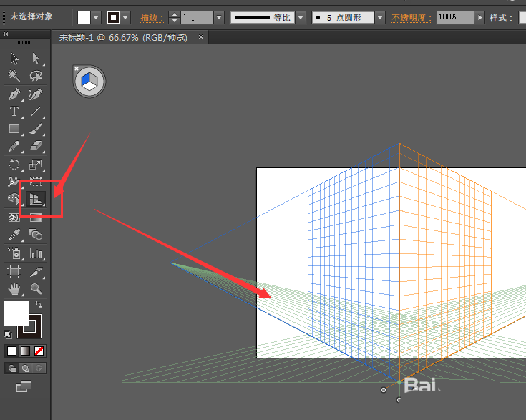
Task: Open the 5 点圆形 brush dropdown
Action: (380, 17)
